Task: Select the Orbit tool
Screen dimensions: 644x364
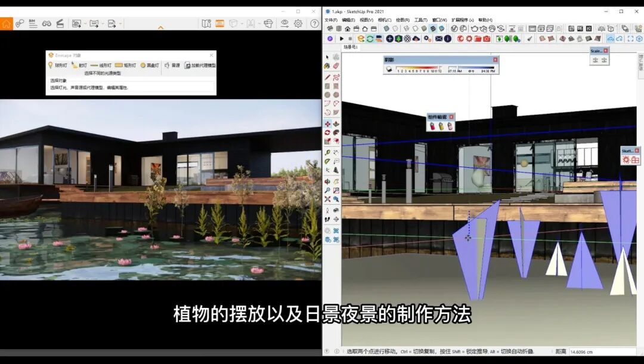Action: point(327,181)
